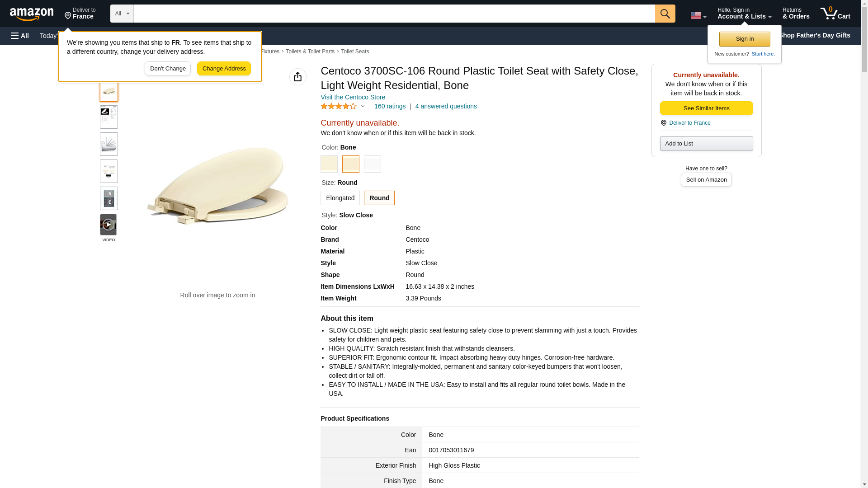
Task: Choose the white color swatch
Action: tap(372, 164)
